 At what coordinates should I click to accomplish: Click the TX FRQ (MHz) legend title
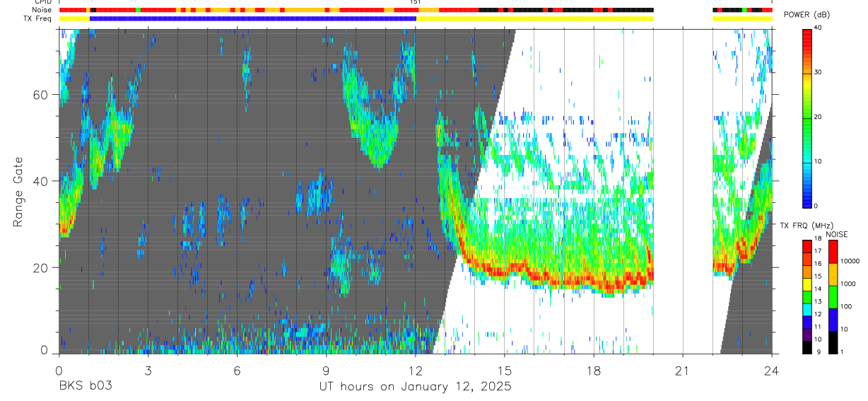807,225
